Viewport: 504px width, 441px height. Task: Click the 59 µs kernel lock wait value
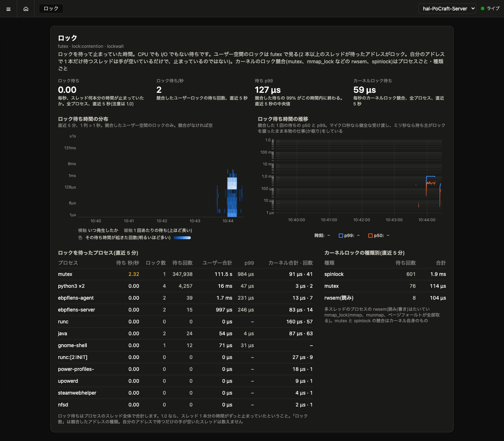click(x=365, y=90)
